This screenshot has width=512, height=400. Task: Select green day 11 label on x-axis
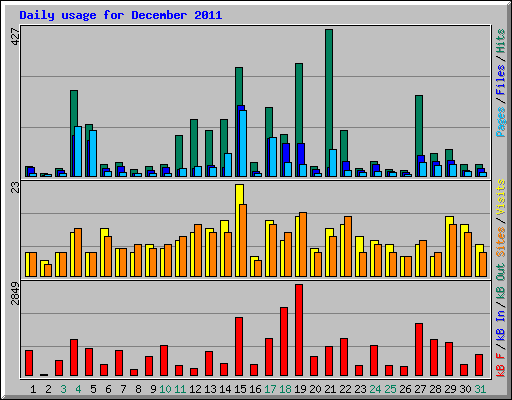[180, 389]
